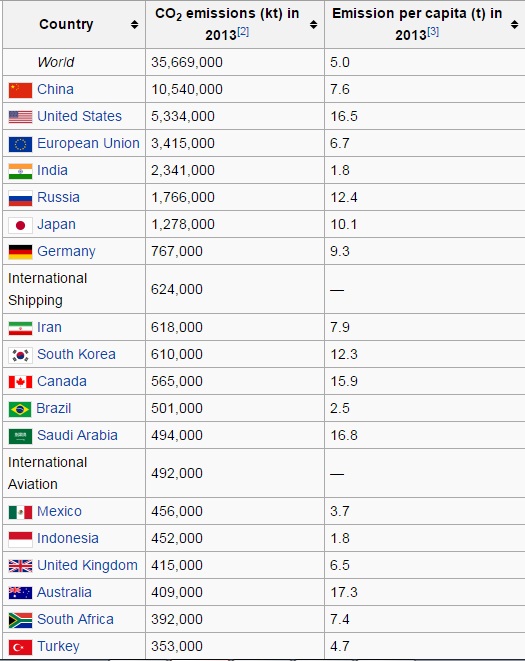The width and height of the screenshot is (525, 661).
Task: Select United States per capita value 16.5
Action: [344, 116]
